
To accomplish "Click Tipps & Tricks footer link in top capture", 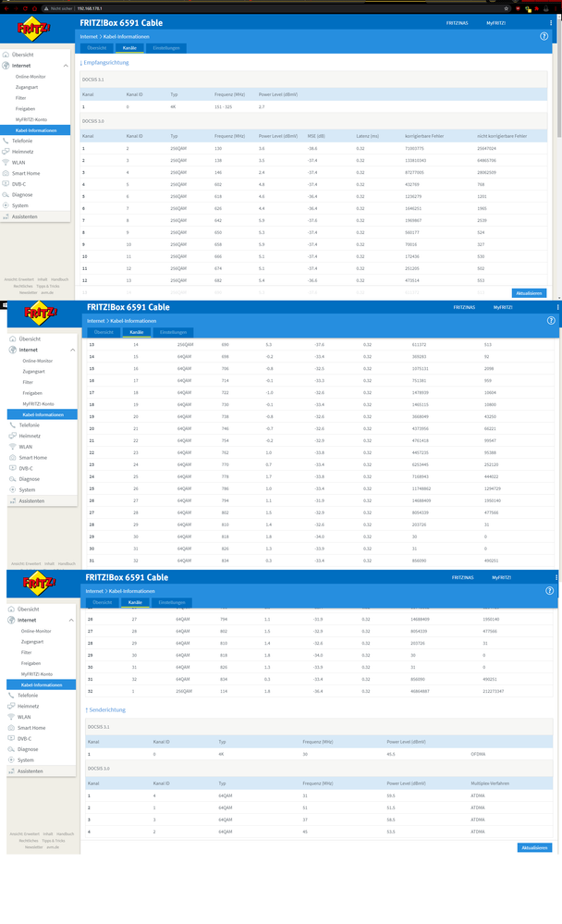I will [x=48, y=286].
